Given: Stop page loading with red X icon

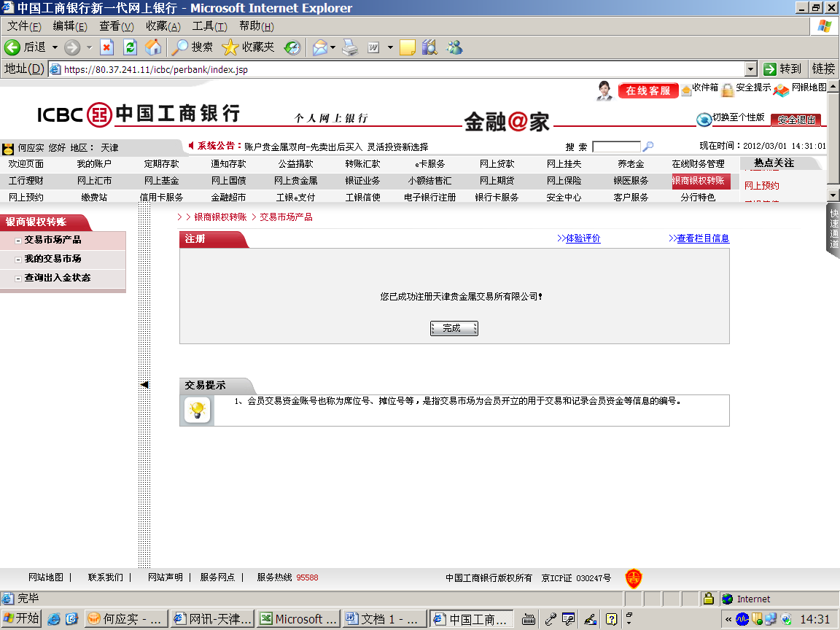Looking at the screenshot, I should 106,47.
